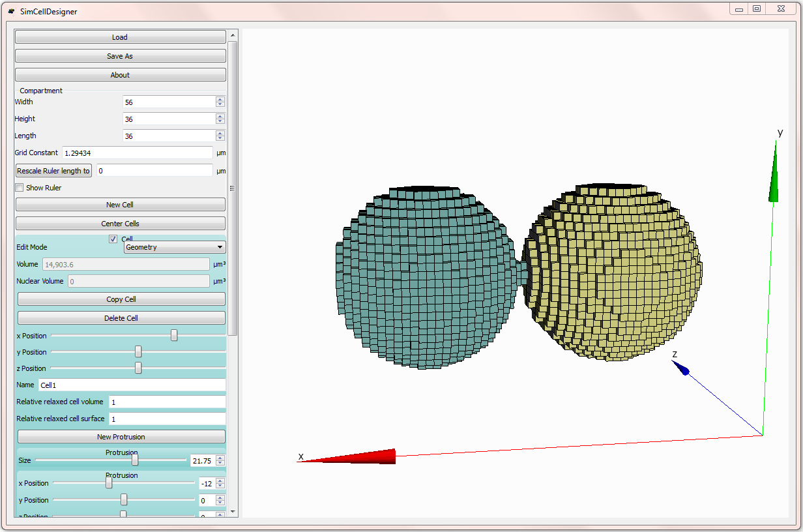Image resolution: width=803 pixels, height=532 pixels.
Task: Add a New Protrusion
Action: (121, 437)
